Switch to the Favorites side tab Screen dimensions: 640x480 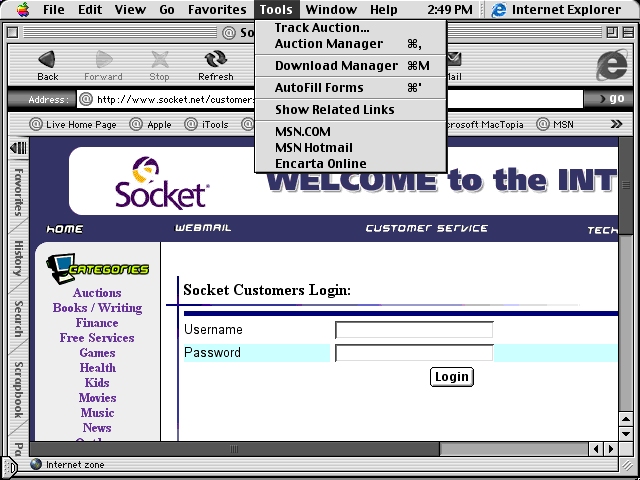coord(18,192)
